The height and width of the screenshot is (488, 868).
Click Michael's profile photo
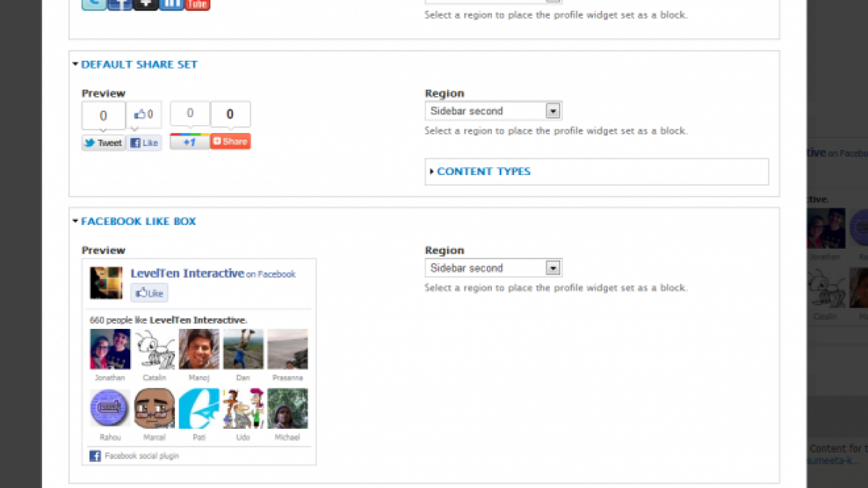[287, 408]
